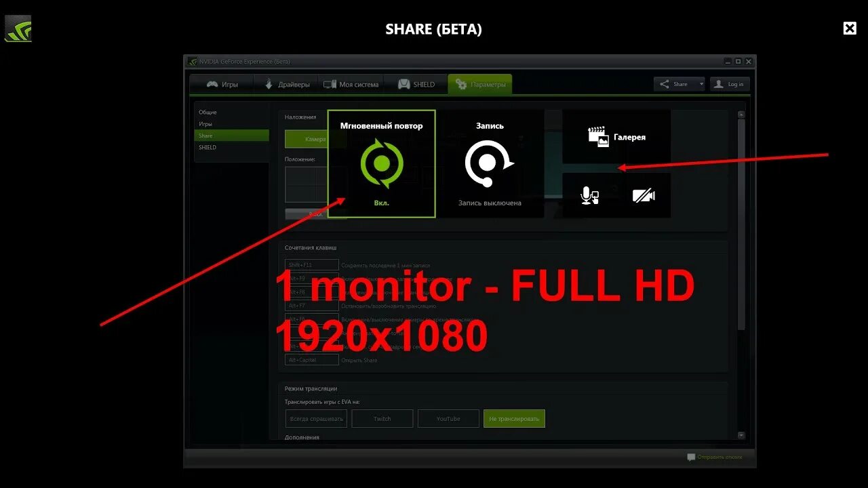Open the Отправить отзыв feedback link
This screenshot has width=868, height=488.
[715, 457]
